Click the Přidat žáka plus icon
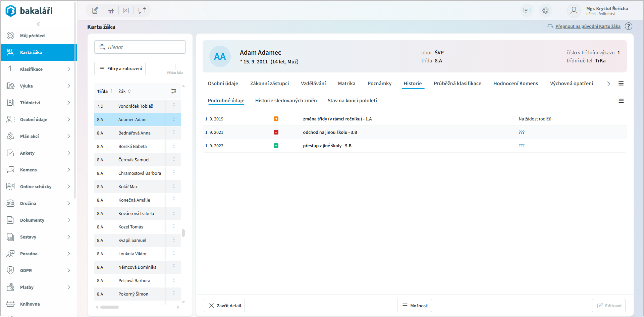644x317 pixels. point(175,67)
